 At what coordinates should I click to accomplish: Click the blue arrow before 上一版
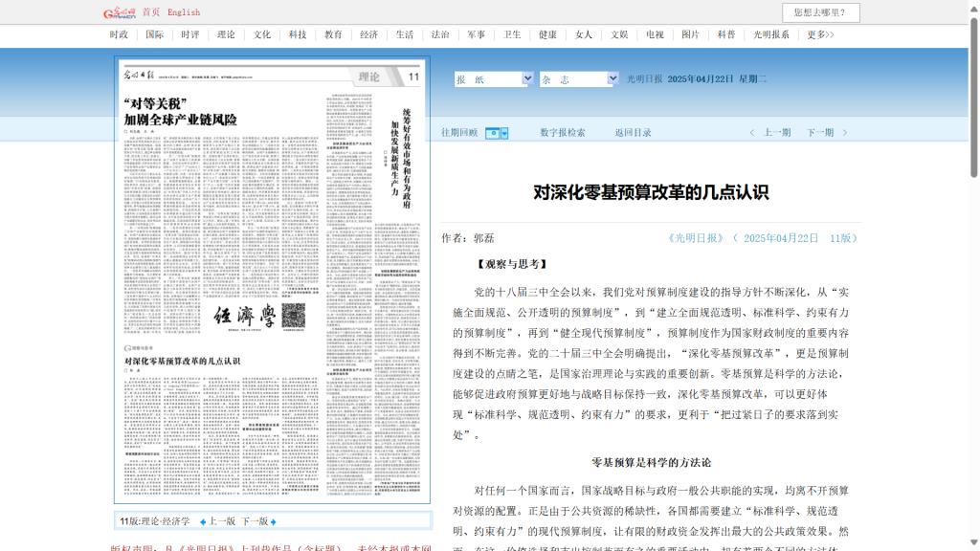(x=203, y=522)
